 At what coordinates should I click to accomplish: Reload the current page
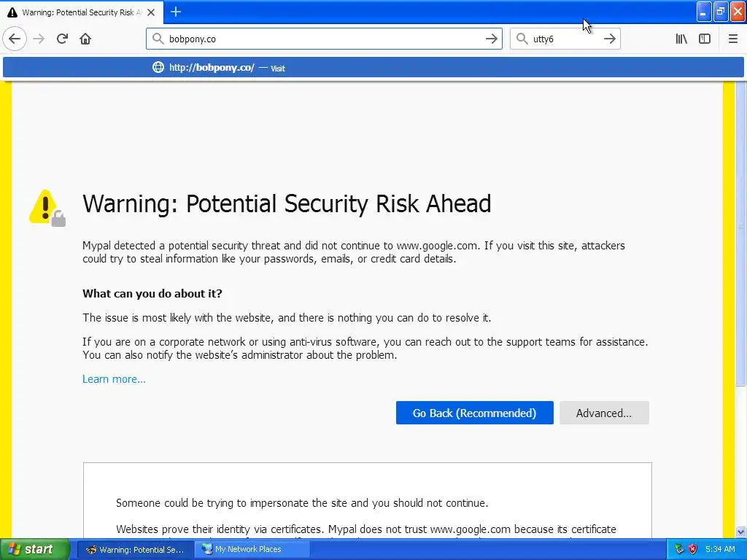click(63, 39)
